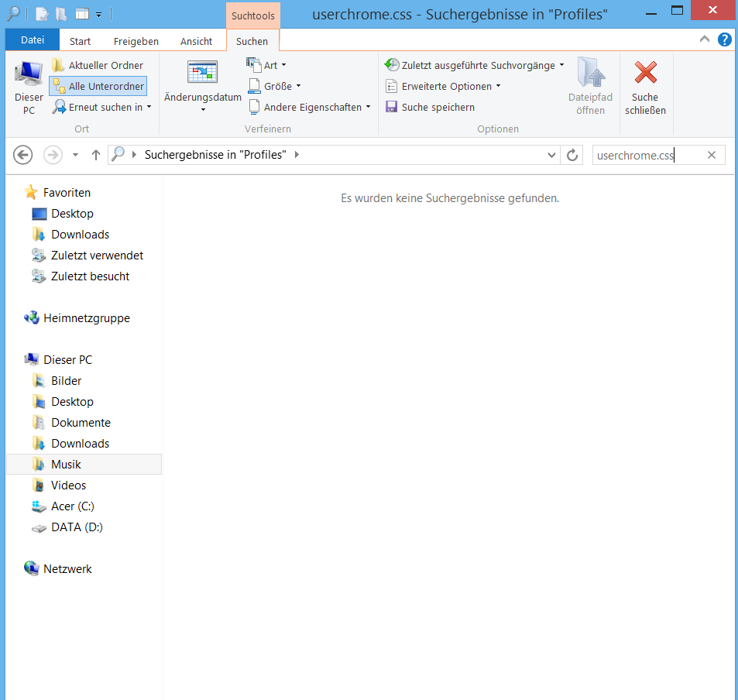The height and width of the screenshot is (700, 738).
Task: Open the Videos folder
Action: tap(68, 486)
